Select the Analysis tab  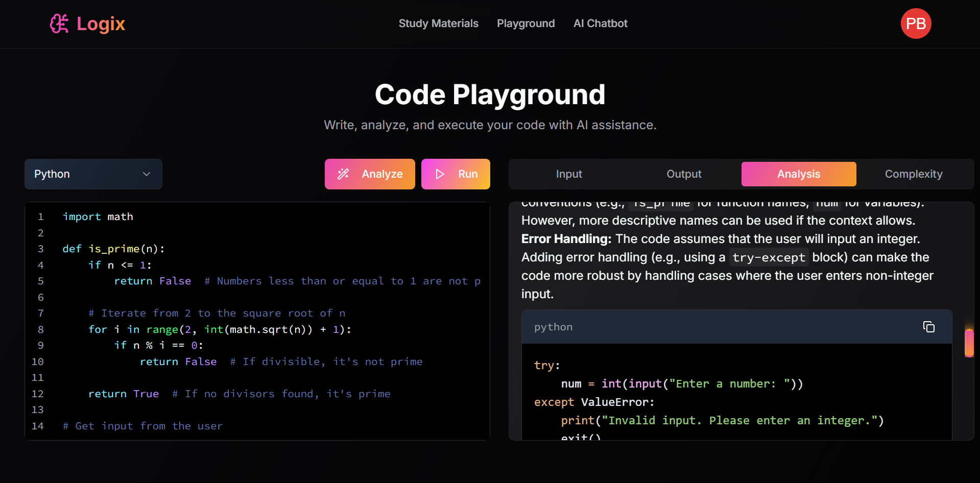798,174
